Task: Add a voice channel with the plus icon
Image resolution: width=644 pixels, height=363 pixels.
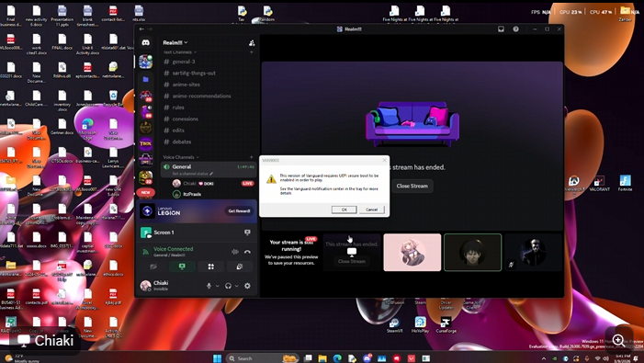Action: pos(252,157)
